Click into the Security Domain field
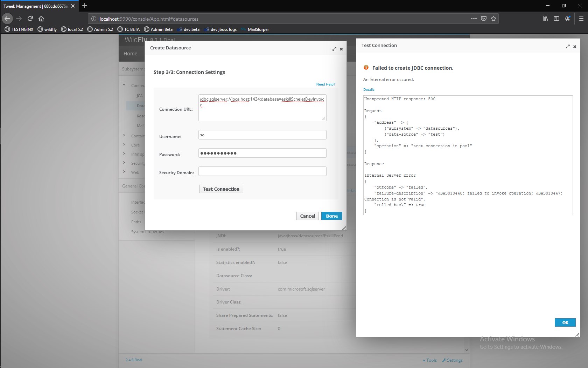Image resolution: width=588 pixels, height=368 pixels. (262, 171)
